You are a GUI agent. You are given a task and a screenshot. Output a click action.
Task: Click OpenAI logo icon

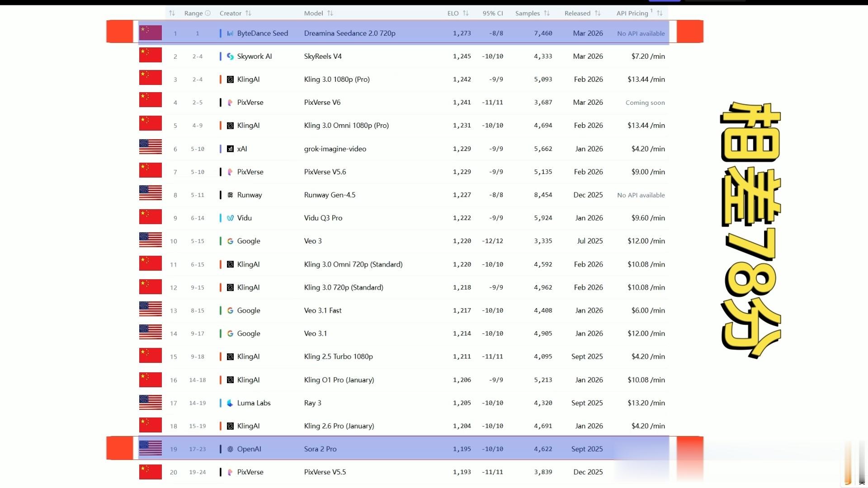coord(230,449)
